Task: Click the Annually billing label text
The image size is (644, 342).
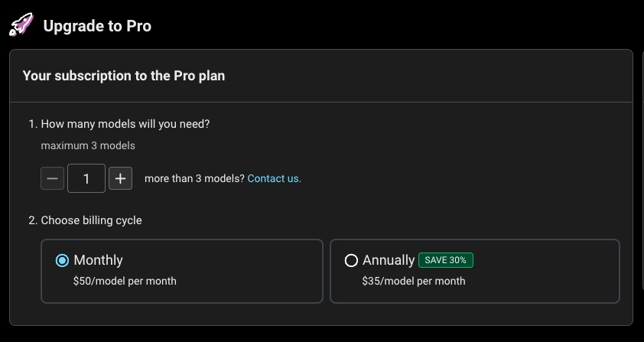Action: (389, 260)
